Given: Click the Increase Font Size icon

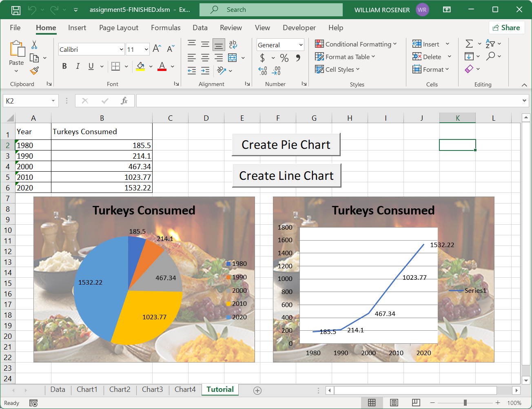Looking at the screenshot, I should pos(157,49).
